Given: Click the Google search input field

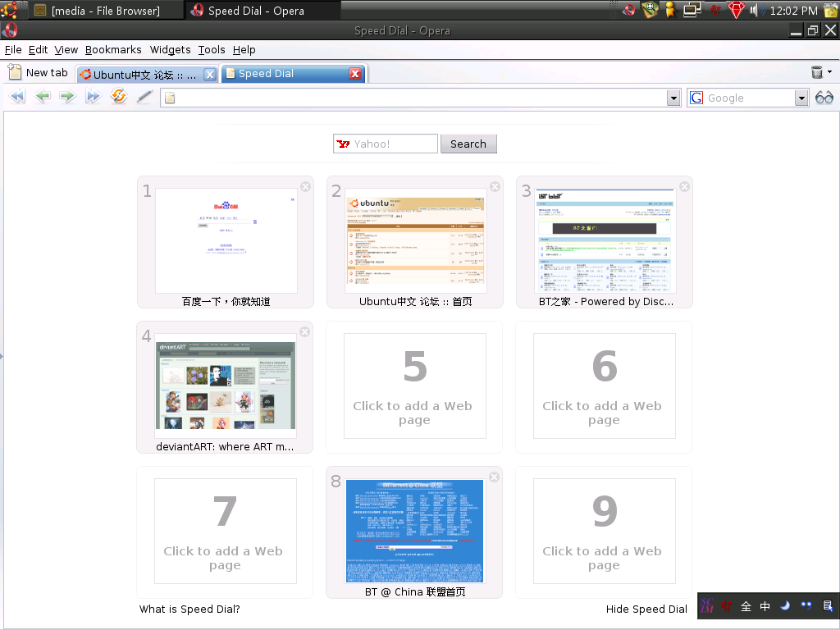Looking at the screenshot, I should [748, 98].
